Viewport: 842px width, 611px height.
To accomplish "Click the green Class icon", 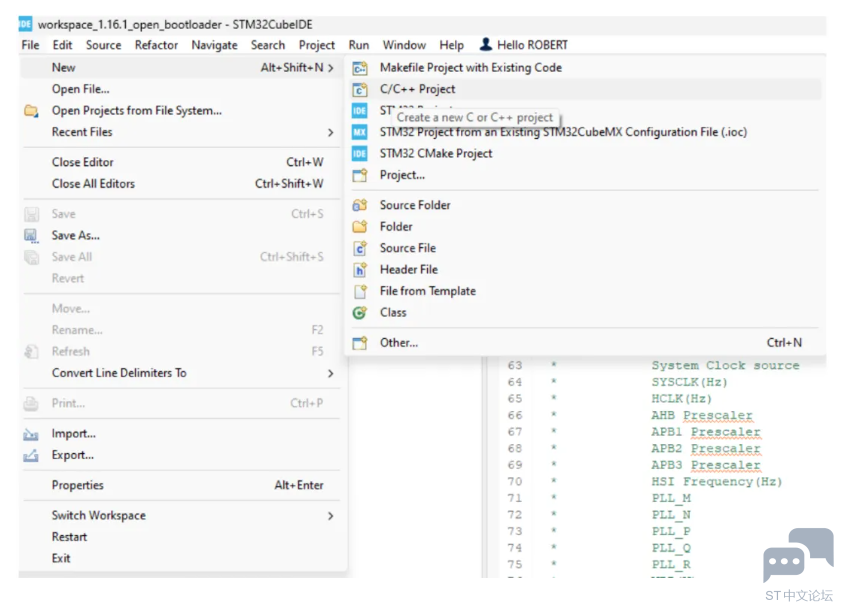I will click(x=360, y=313).
